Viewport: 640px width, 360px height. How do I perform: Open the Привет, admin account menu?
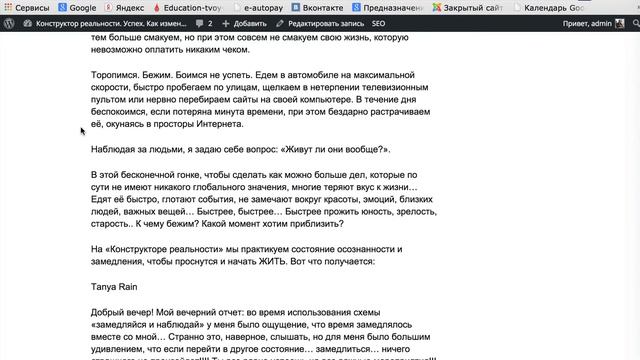tap(593, 24)
